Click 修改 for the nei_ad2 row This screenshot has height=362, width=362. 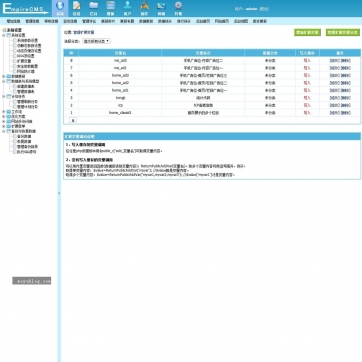tap(335, 61)
